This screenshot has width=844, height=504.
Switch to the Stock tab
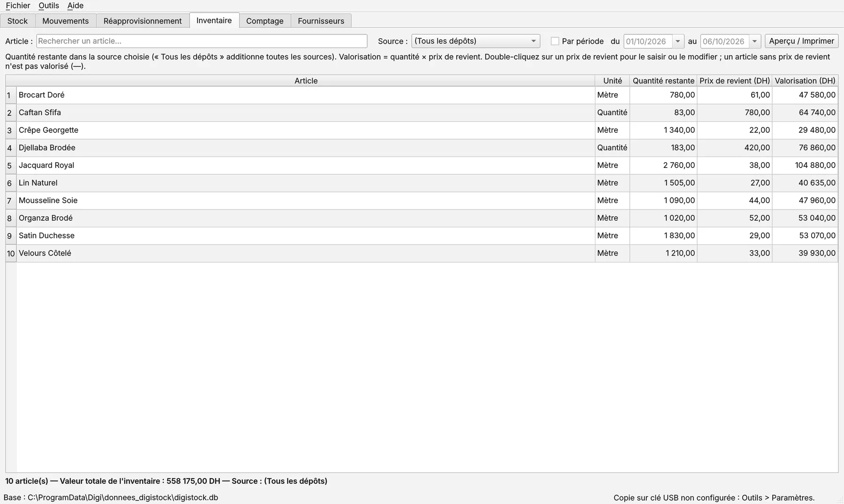click(17, 21)
